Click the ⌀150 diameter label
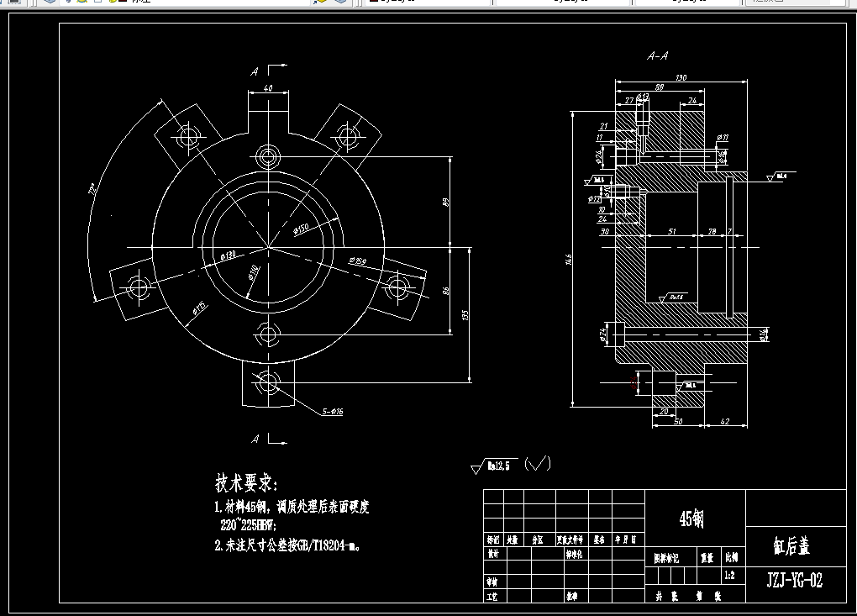The width and height of the screenshot is (857, 616). (x=301, y=229)
